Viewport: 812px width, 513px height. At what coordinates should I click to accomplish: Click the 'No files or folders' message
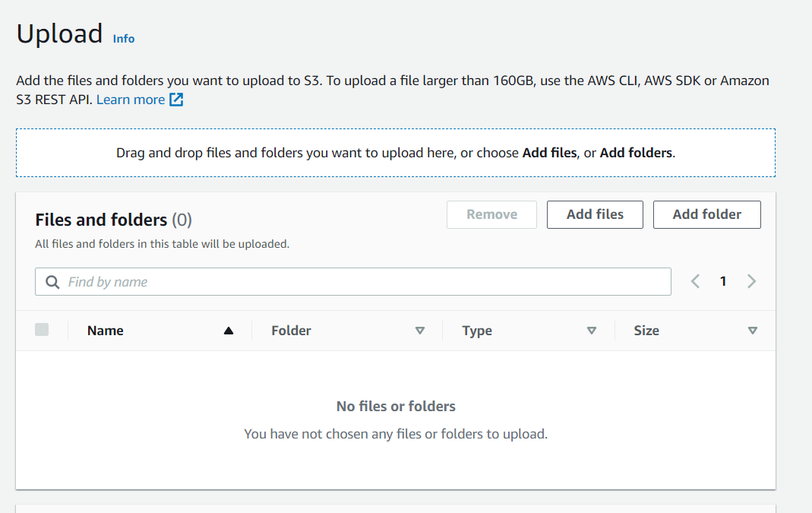pyautogui.click(x=396, y=407)
